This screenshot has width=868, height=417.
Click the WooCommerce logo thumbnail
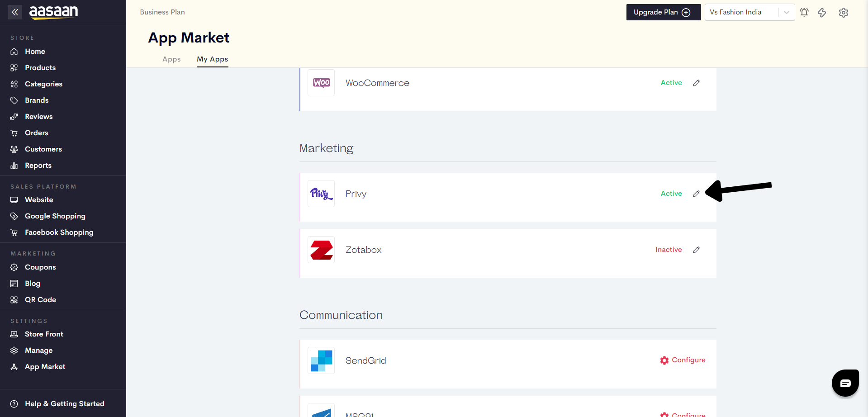[x=321, y=83]
